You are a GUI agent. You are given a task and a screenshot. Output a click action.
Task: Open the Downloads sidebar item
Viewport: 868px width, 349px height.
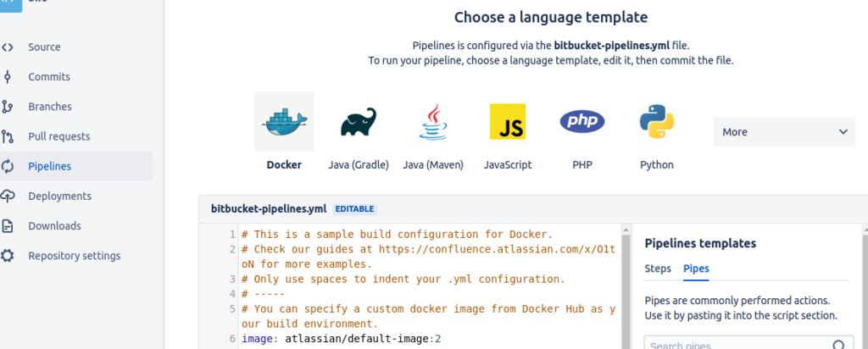pos(54,226)
